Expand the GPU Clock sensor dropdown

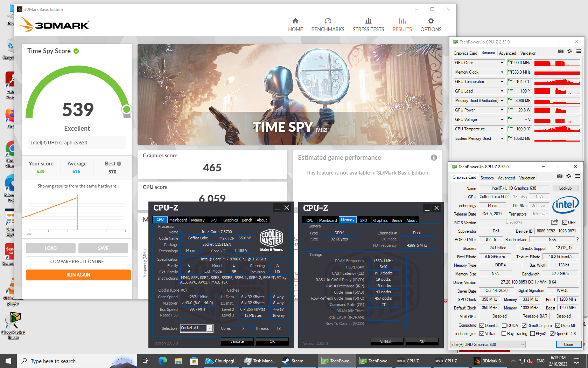click(x=502, y=63)
